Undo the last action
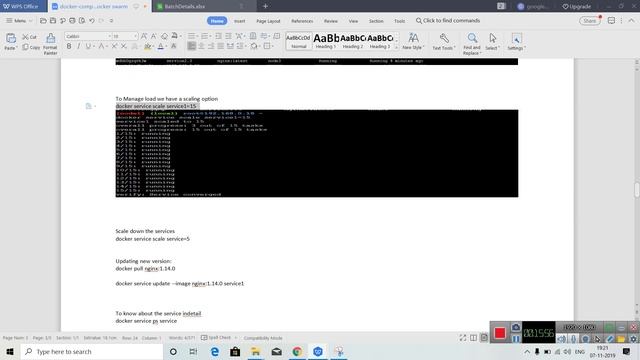This screenshot has width=640, height=360. pyautogui.click(x=92, y=20)
